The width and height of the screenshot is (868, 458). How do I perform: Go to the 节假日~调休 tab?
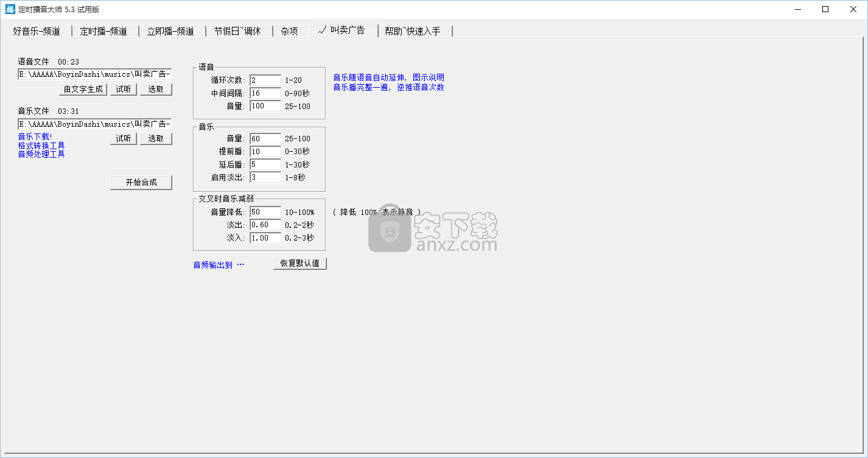point(238,31)
